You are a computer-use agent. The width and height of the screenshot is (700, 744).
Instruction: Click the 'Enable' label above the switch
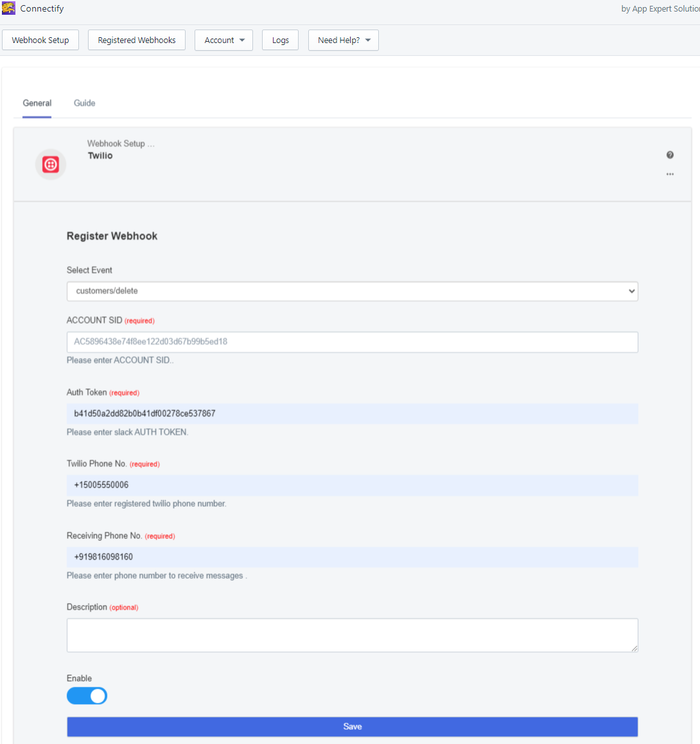[79, 678]
